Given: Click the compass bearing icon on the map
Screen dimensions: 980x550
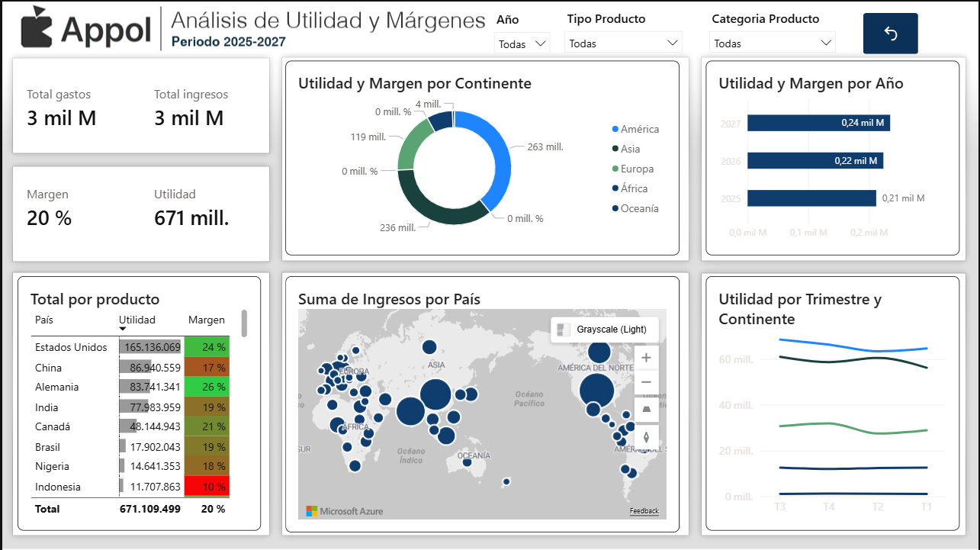Looking at the screenshot, I should [x=646, y=437].
